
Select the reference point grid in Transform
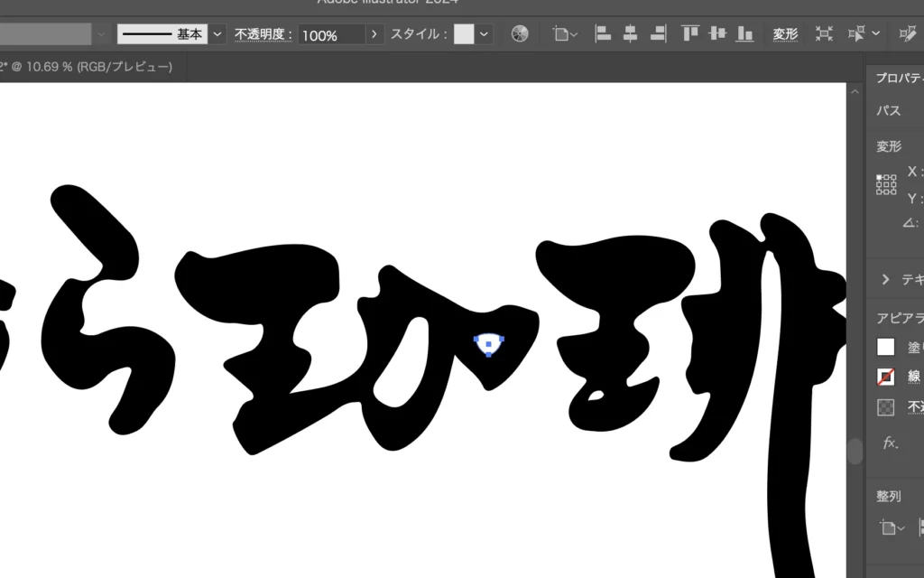pyautogui.click(x=886, y=185)
